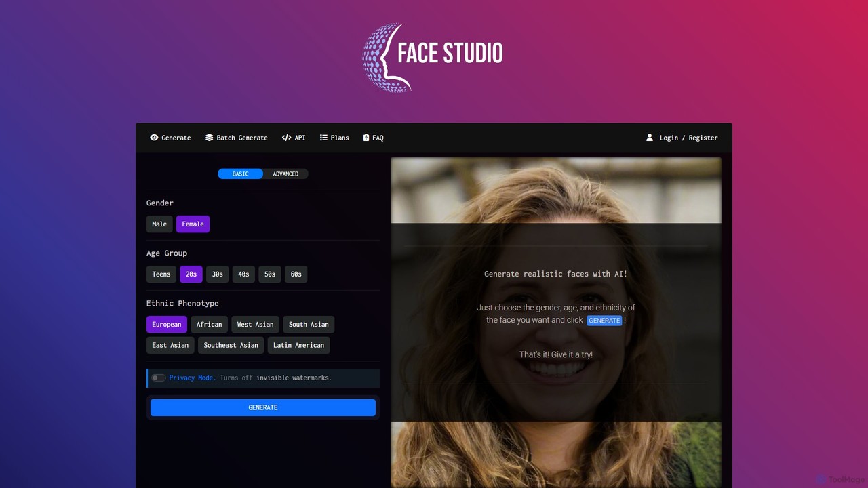Screen dimensions: 868x488
Task: Open the Generate menu item
Action: 170,138
